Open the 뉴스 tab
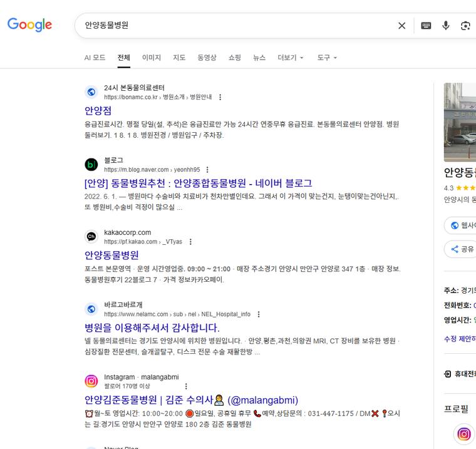Viewport: 476px width, 449px height. [x=259, y=58]
